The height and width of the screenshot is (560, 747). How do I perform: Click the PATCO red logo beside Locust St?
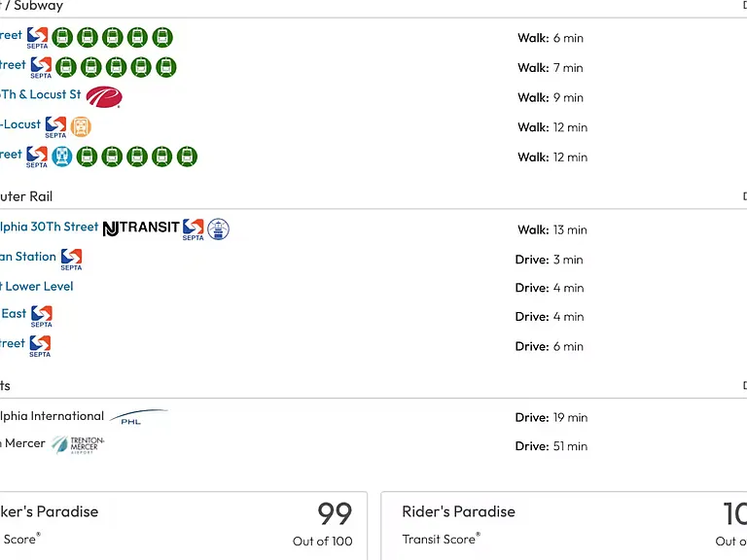[104, 97]
